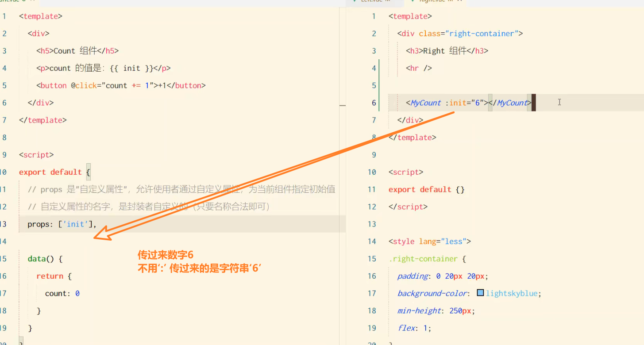Click the 'props 是"自定义属性"' comment line
Screen dimensions: 644x345
[181, 189]
